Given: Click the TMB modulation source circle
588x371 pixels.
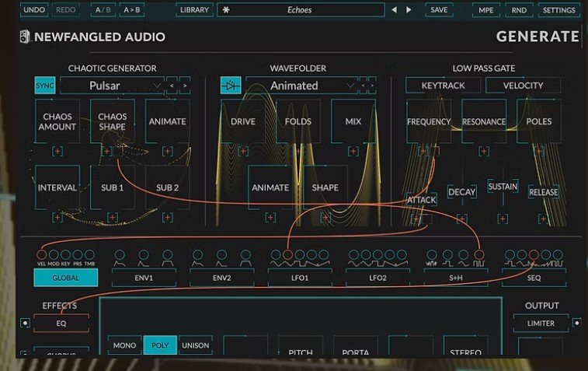Looking at the screenshot, I should tap(89, 254).
